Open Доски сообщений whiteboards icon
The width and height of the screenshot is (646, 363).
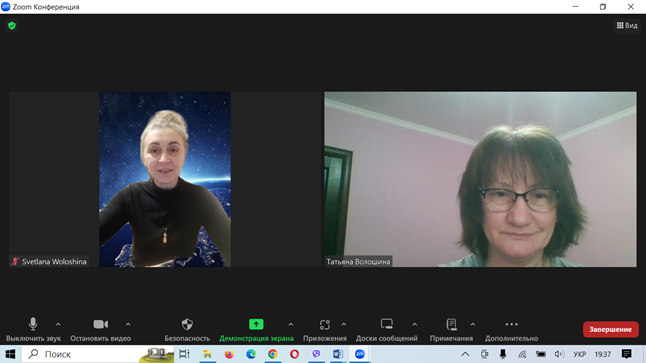click(386, 324)
